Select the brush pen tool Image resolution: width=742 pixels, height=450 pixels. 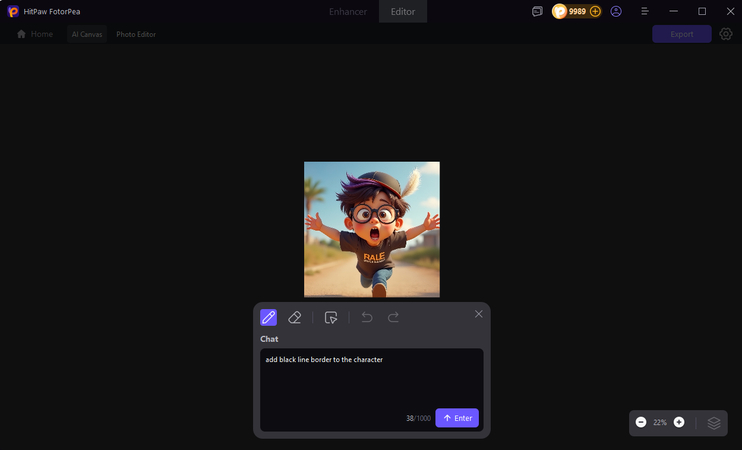click(268, 317)
